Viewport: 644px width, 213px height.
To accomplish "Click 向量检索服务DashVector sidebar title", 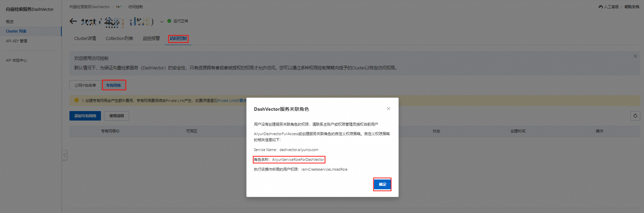I will point(30,9).
